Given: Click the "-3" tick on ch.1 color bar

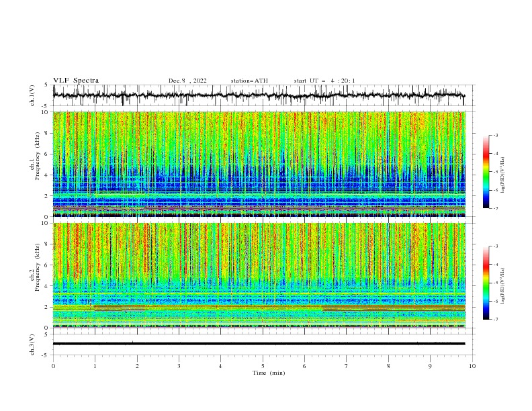Looking at the screenshot, I should coord(495,135).
